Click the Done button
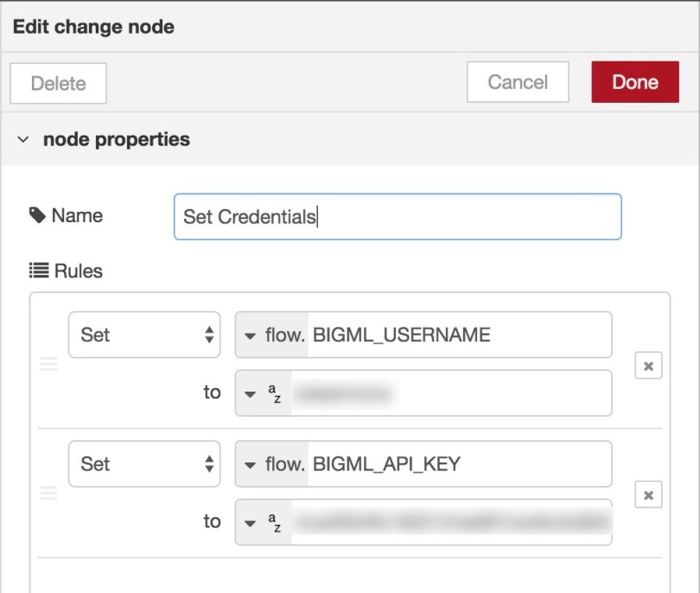Image resolution: width=700 pixels, height=593 pixels. (x=635, y=82)
